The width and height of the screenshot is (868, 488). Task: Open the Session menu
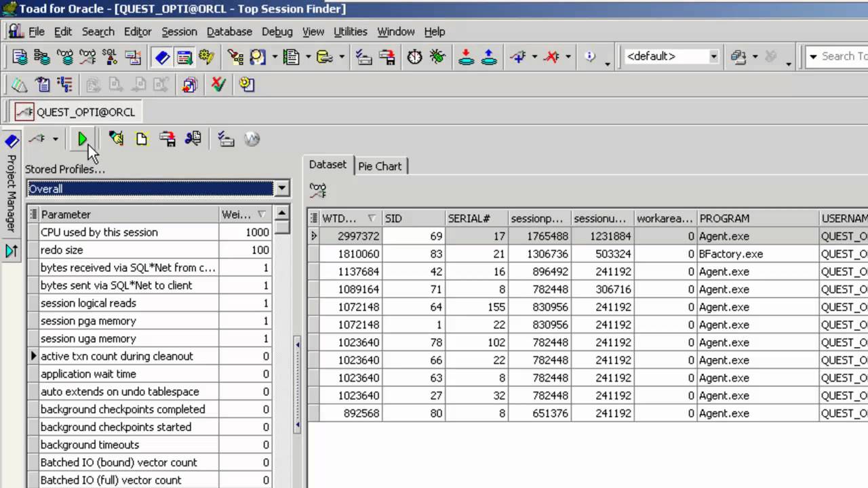[x=179, y=31]
